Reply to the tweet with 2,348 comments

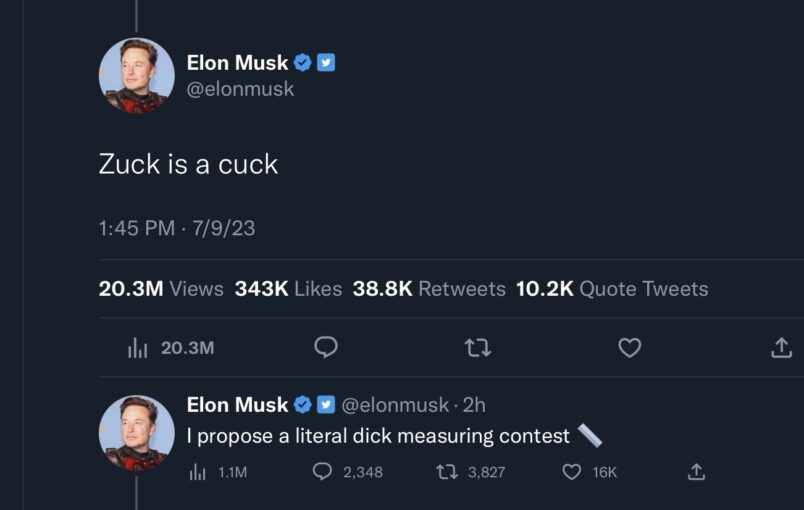323,471
